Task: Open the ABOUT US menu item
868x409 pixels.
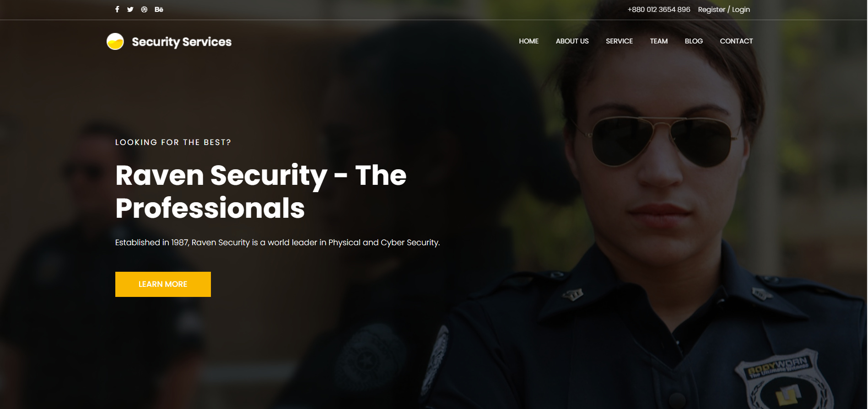Action: tap(572, 41)
